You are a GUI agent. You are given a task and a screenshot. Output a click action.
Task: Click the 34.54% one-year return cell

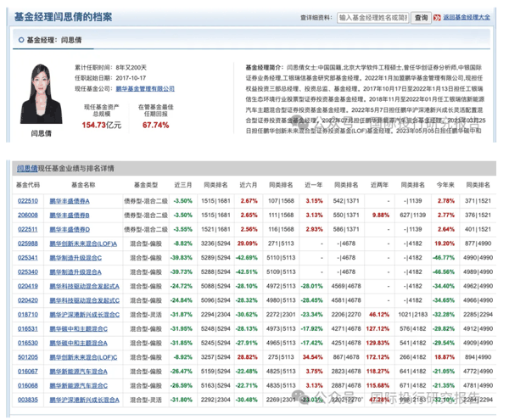(x=312, y=357)
